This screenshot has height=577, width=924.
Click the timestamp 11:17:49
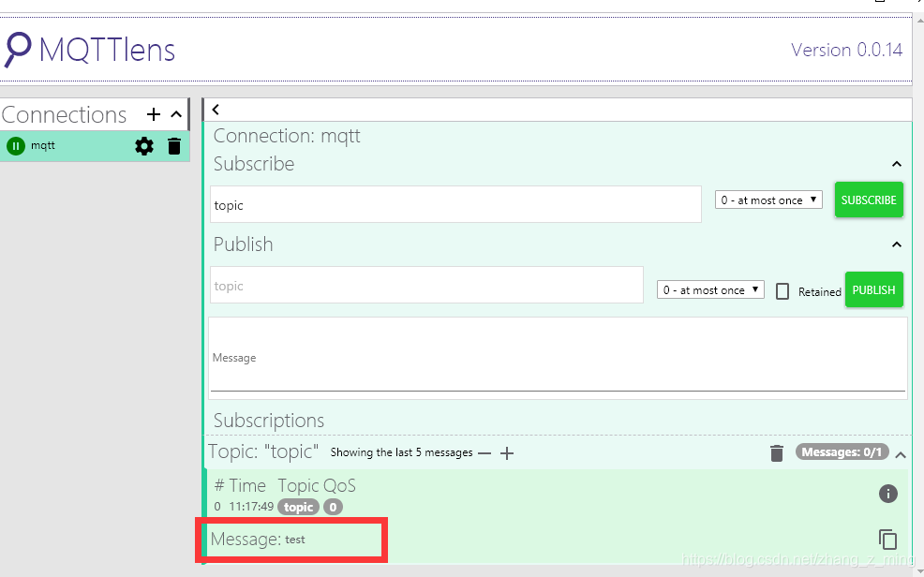tap(252, 507)
